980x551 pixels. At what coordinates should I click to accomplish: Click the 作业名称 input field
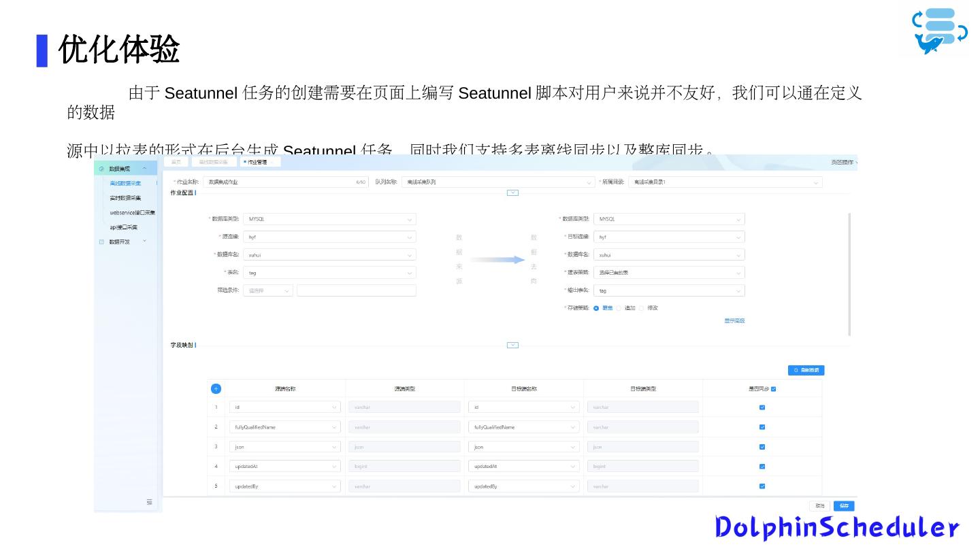point(286,182)
